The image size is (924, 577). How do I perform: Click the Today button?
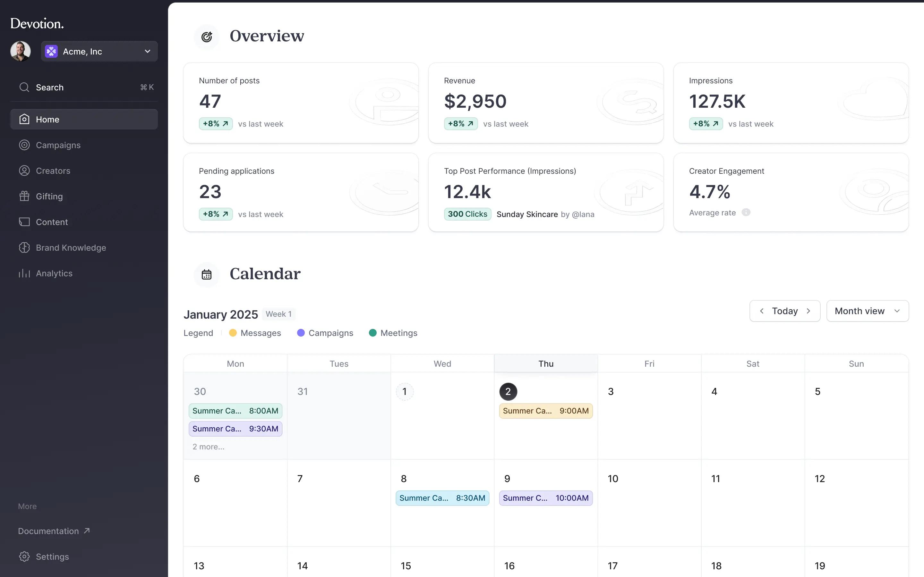click(x=785, y=311)
